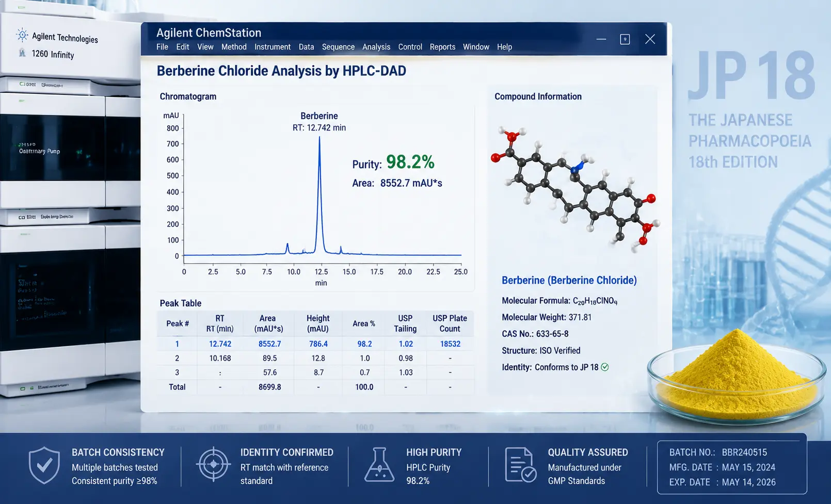Select 'BATCH NO.: BBR240515' line
This screenshot has width=831, height=504.
718,452
